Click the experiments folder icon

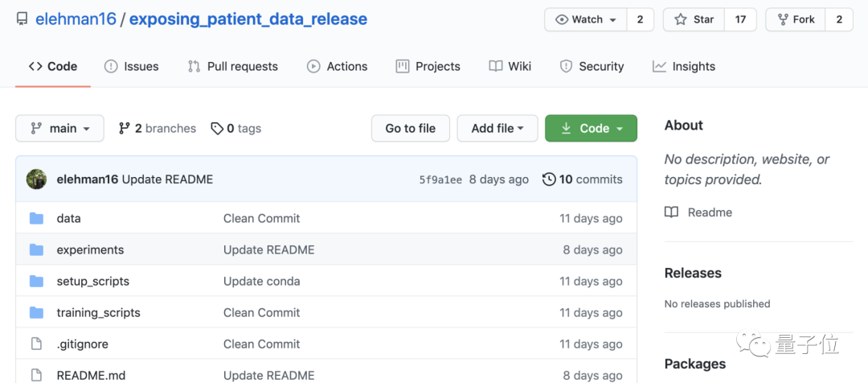36,249
